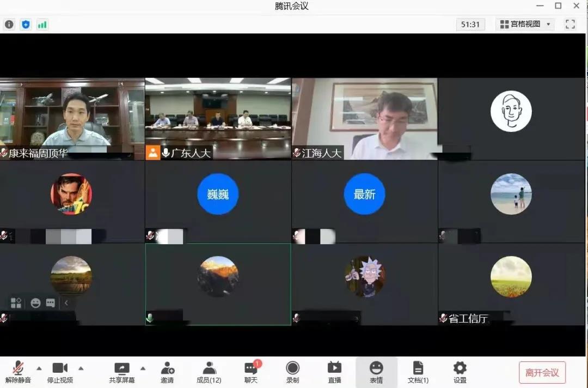The width and height of the screenshot is (588, 388).
Task: Click the blue meeting protection shield icon
Action: tap(26, 25)
